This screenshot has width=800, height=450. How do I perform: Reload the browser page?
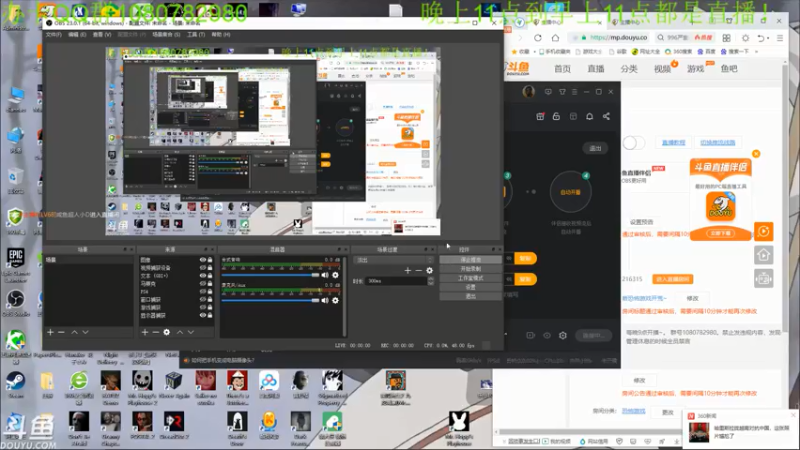click(538, 38)
